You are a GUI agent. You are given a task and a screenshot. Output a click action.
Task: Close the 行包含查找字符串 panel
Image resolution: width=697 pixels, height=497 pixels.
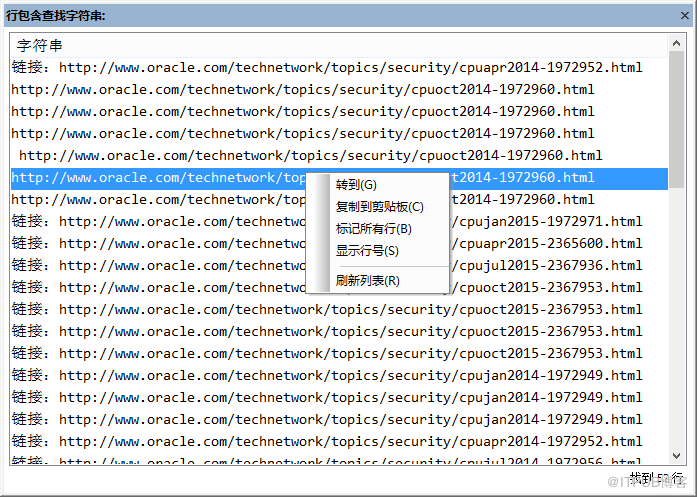(685, 16)
